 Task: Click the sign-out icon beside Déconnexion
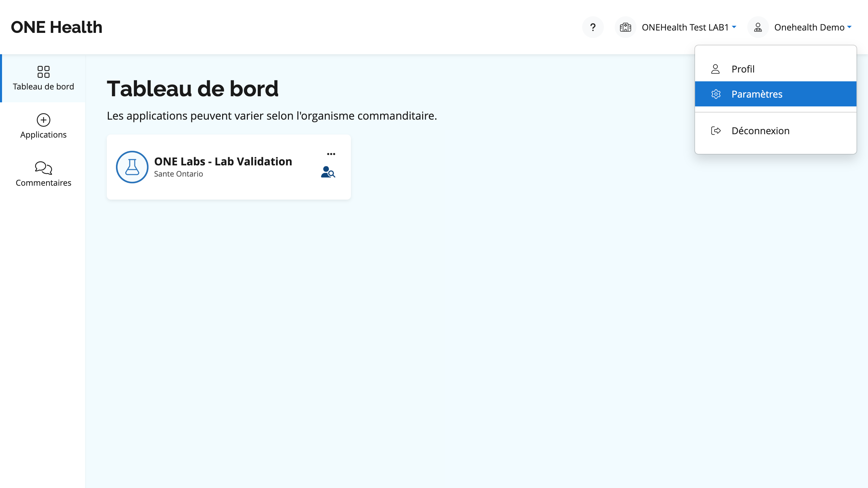coord(716,130)
